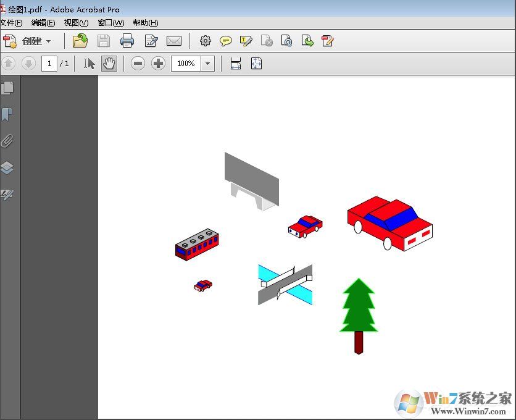This screenshot has width=516, height=420.
Task: Select the highlight text tool
Action: coord(246,41)
